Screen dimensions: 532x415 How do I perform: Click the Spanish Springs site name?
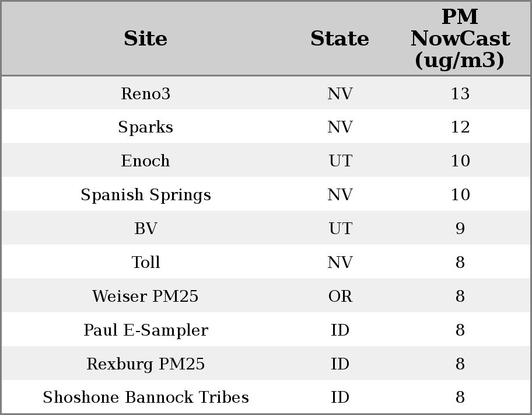[146, 195]
